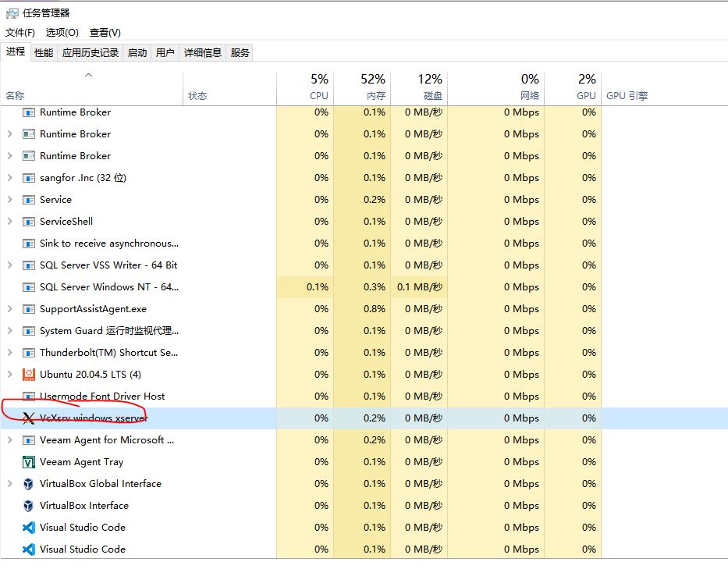Select the ServiceShell process name
The width and height of the screenshot is (728, 569).
[x=66, y=222]
